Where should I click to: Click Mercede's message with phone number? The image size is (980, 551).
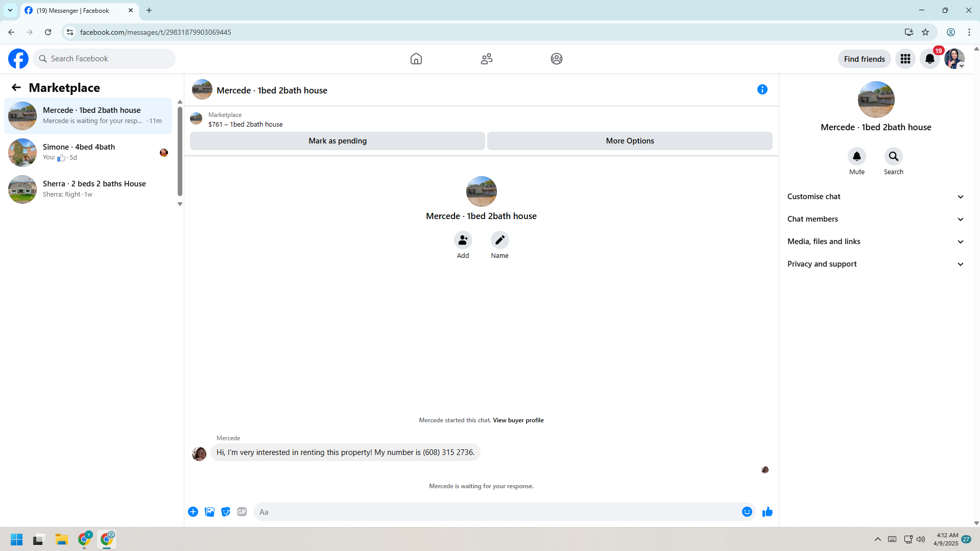click(345, 452)
